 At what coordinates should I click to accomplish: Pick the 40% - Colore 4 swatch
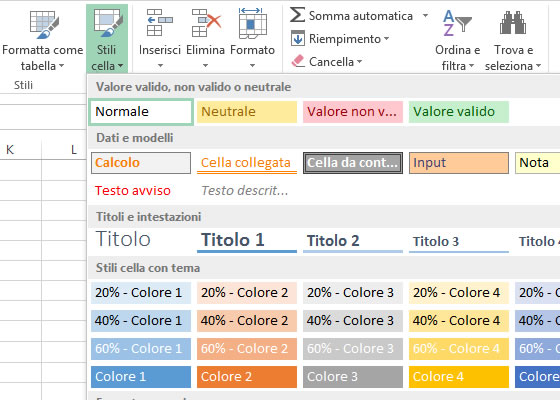pos(459,320)
